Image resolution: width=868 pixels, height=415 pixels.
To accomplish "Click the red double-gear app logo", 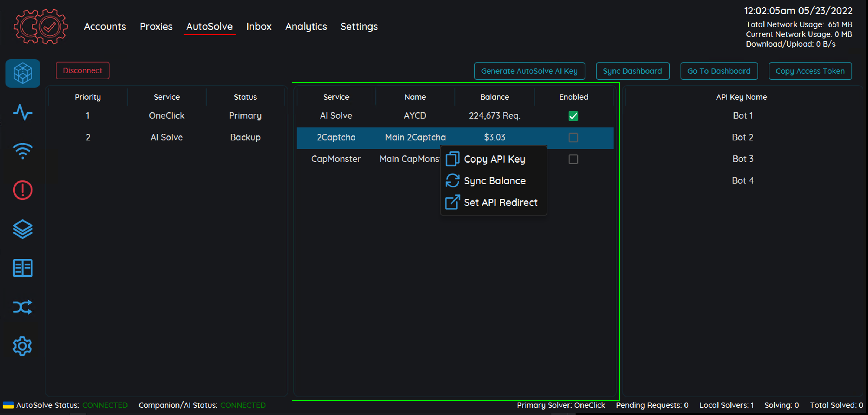I will tap(40, 26).
